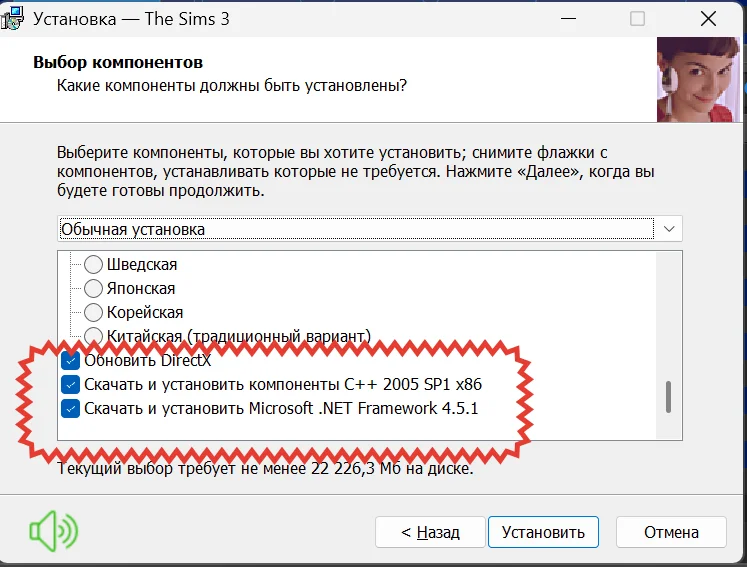Select the Японская language radio button
747x567 pixels.
93,289
